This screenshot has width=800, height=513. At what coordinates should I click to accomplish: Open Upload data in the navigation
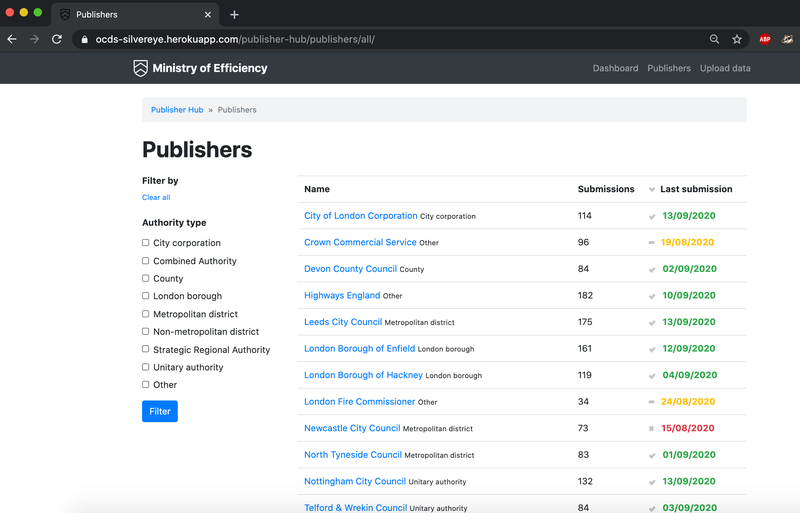pos(725,68)
